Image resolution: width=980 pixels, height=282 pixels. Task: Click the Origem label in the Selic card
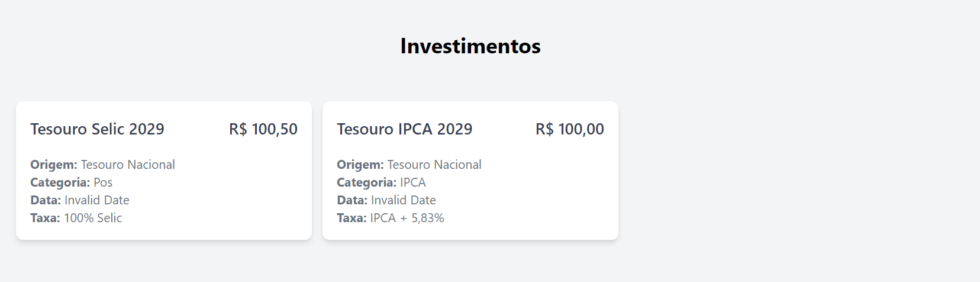click(x=54, y=165)
